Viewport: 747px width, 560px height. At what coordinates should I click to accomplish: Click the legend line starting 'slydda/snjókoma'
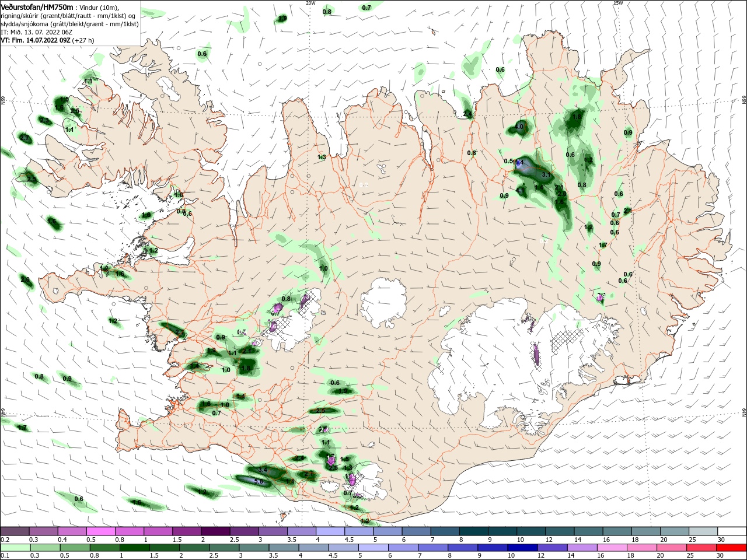[69, 23]
